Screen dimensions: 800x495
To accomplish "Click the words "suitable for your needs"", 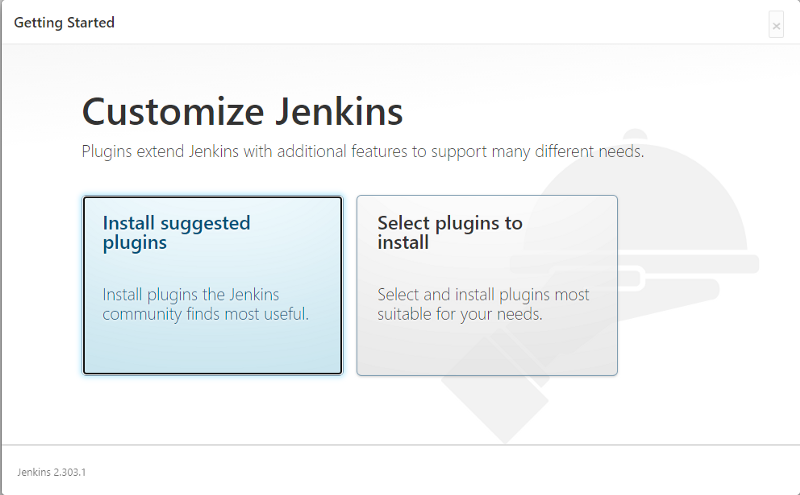I will (459, 314).
